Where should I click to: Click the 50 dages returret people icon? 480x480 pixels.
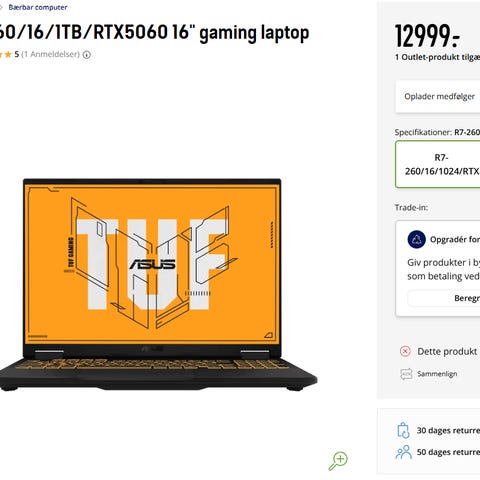point(403,452)
